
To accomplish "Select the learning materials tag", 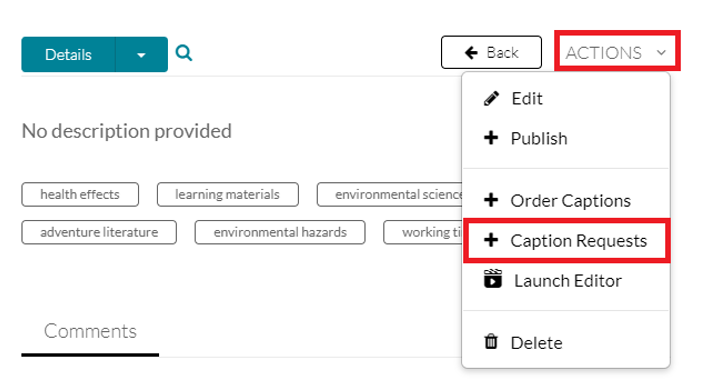I will pyautogui.click(x=227, y=194).
